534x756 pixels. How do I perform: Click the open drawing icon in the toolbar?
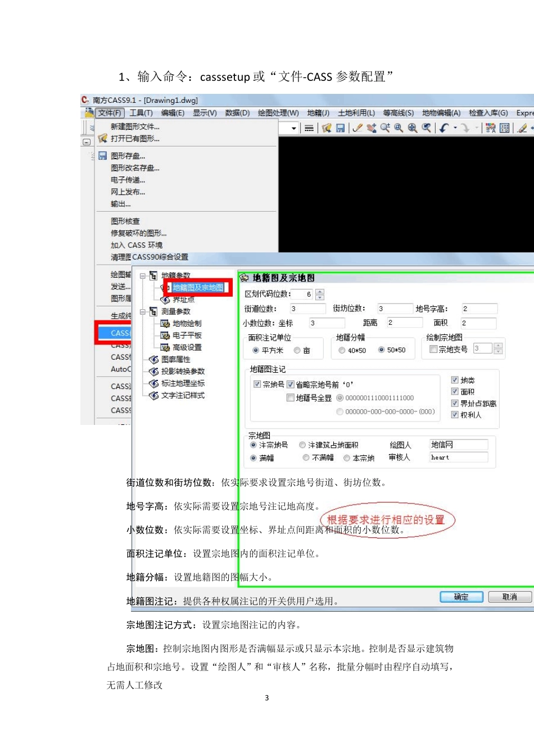[327, 128]
